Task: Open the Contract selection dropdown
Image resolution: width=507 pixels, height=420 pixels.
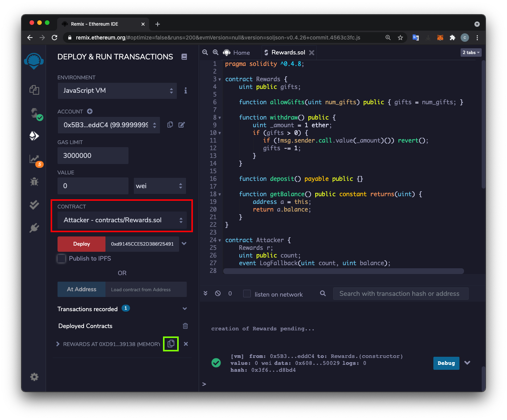Action: (122, 220)
